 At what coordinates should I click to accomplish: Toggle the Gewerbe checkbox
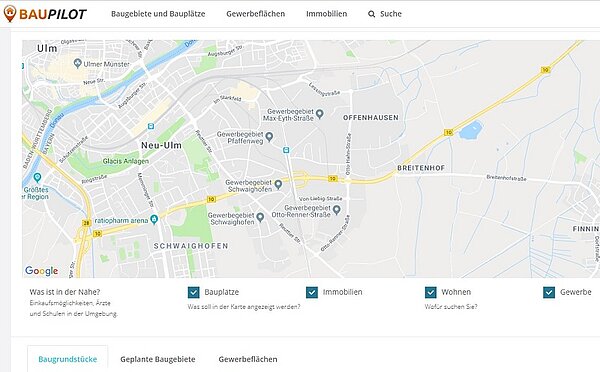pyautogui.click(x=549, y=292)
